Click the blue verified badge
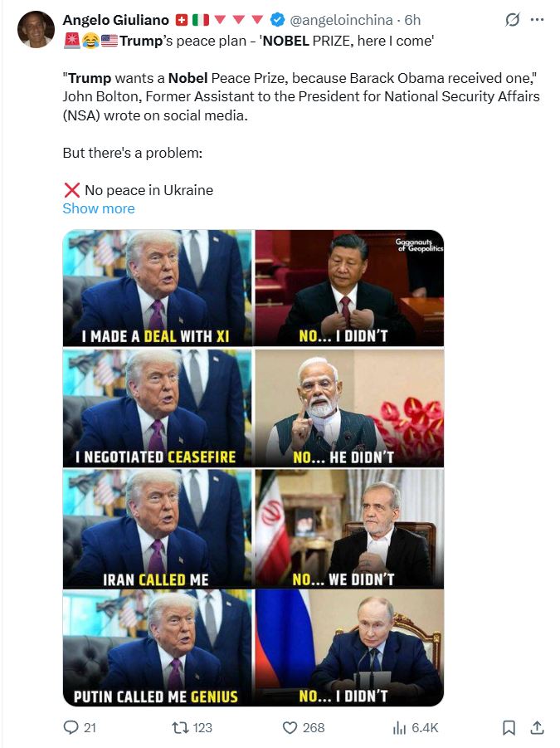The width and height of the screenshot is (560, 748). pos(277,20)
